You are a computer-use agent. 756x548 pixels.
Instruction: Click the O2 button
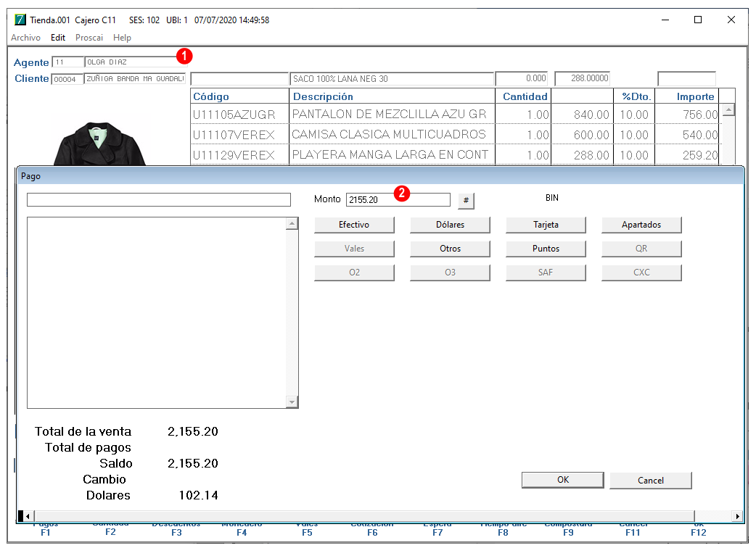(x=354, y=273)
